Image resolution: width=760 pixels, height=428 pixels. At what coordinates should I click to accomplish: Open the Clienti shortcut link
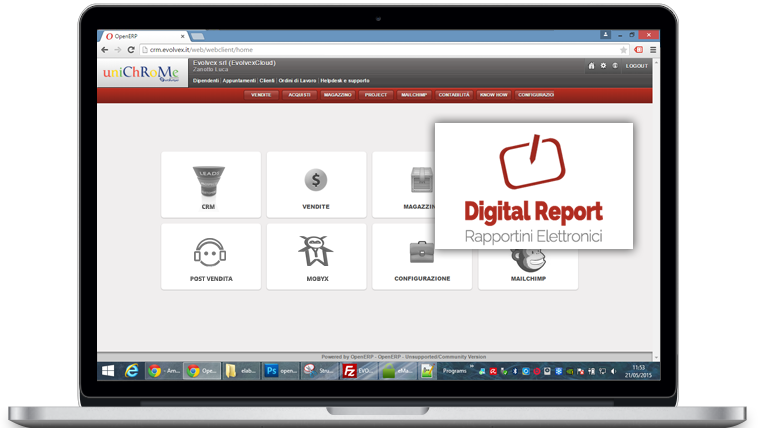pyautogui.click(x=267, y=80)
